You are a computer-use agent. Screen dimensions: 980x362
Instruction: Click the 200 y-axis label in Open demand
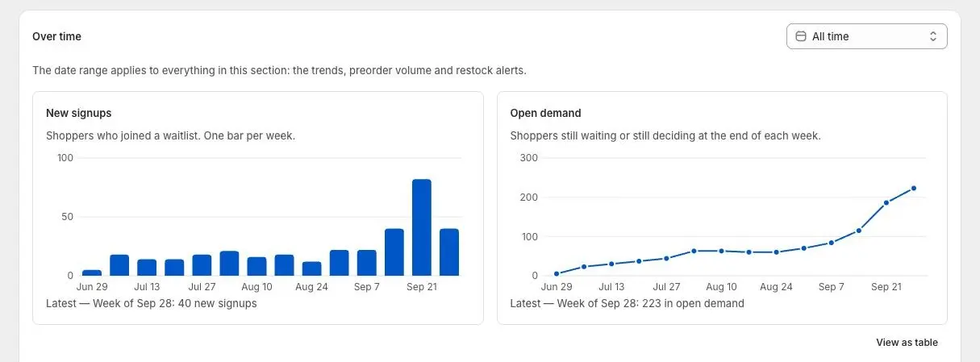tap(529, 197)
